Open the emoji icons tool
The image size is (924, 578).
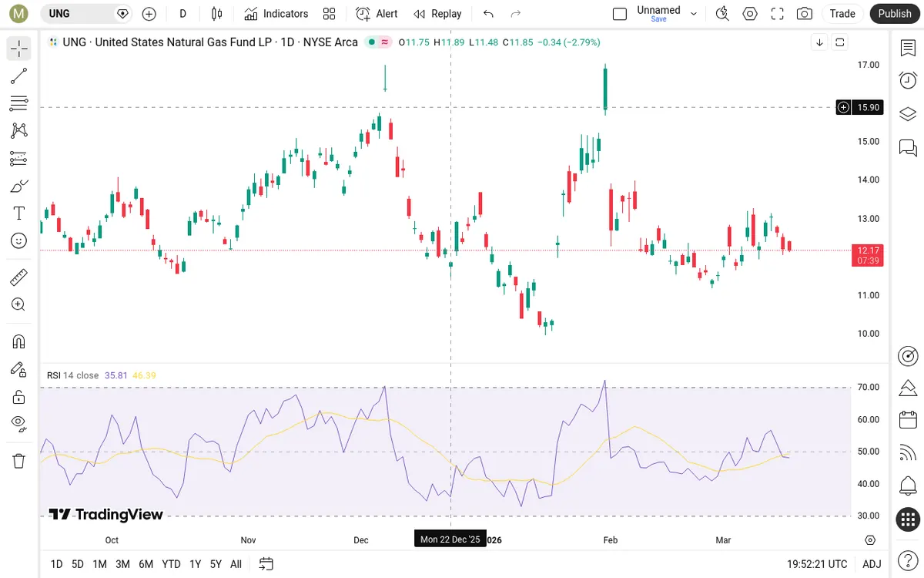click(x=19, y=240)
